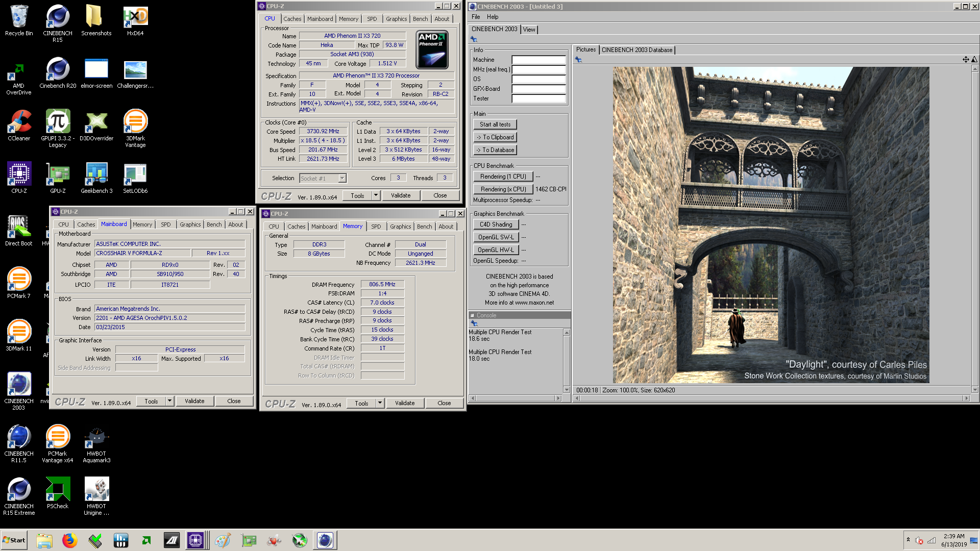Screen dimensions: 980x551
Task: Click the MHz (real freq.) input field
Action: tap(538, 69)
